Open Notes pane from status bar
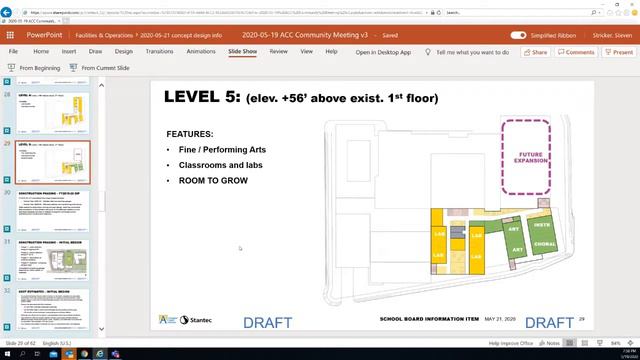The image size is (640, 360). pos(549,343)
